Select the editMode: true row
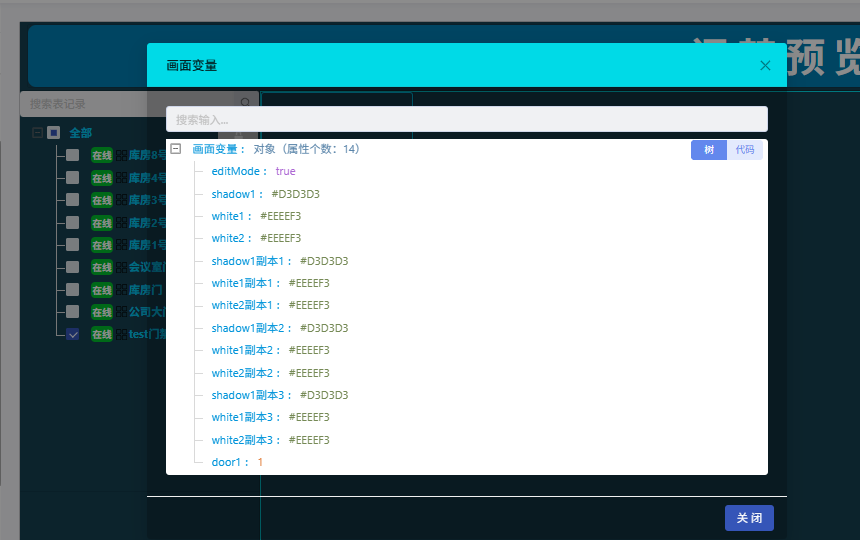The height and width of the screenshot is (540, 860). click(x=253, y=171)
